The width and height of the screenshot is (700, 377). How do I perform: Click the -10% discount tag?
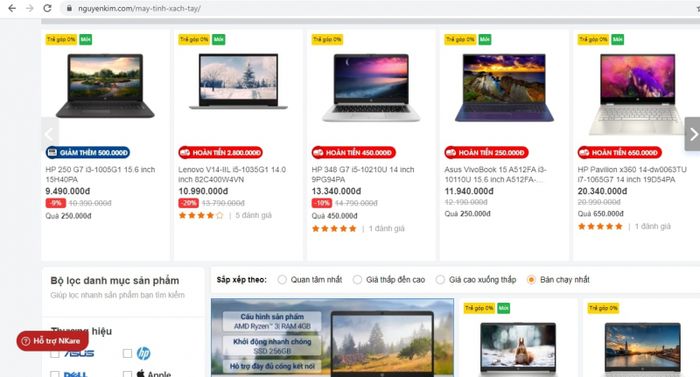point(321,203)
